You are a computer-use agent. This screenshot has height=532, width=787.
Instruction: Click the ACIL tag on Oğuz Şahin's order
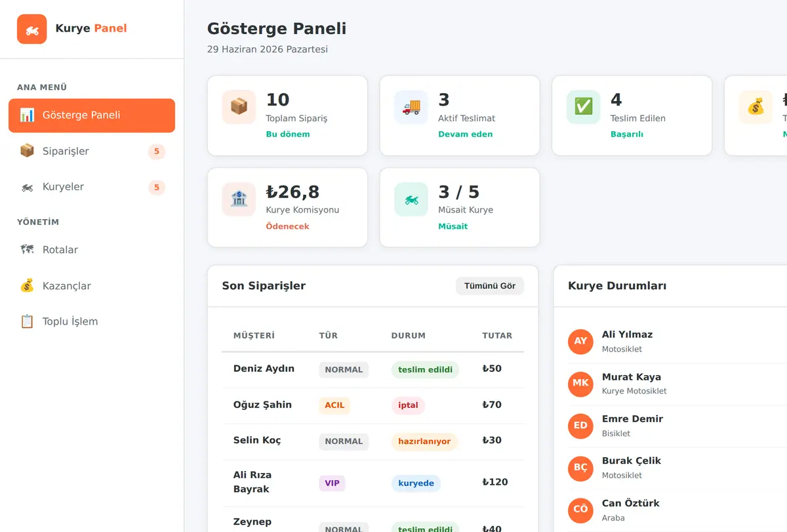point(334,405)
